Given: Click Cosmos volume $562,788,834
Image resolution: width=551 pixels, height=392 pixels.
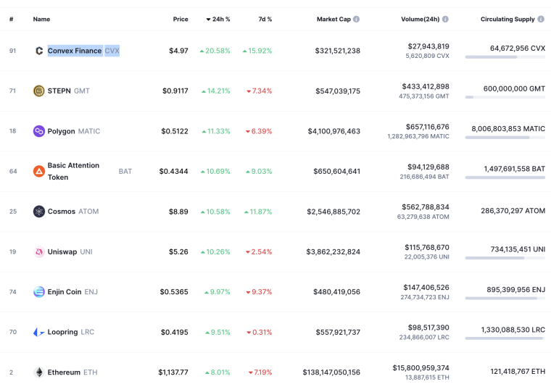Looking at the screenshot, I should click(x=426, y=207).
